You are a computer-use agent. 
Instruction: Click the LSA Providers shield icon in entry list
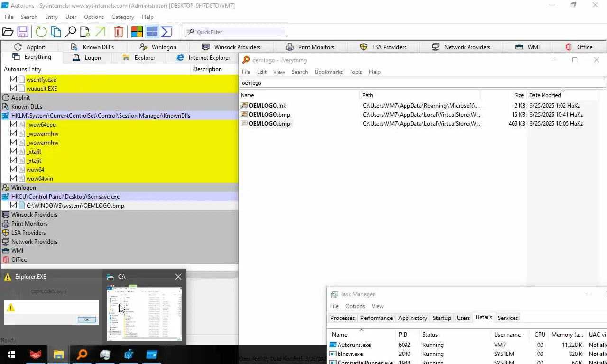6,233
